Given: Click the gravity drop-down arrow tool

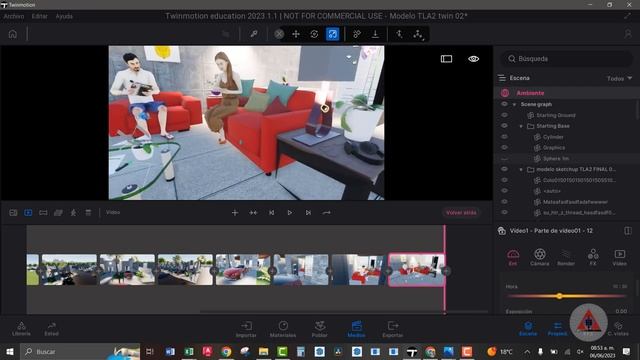Looking at the screenshot, I should tap(375, 34).
